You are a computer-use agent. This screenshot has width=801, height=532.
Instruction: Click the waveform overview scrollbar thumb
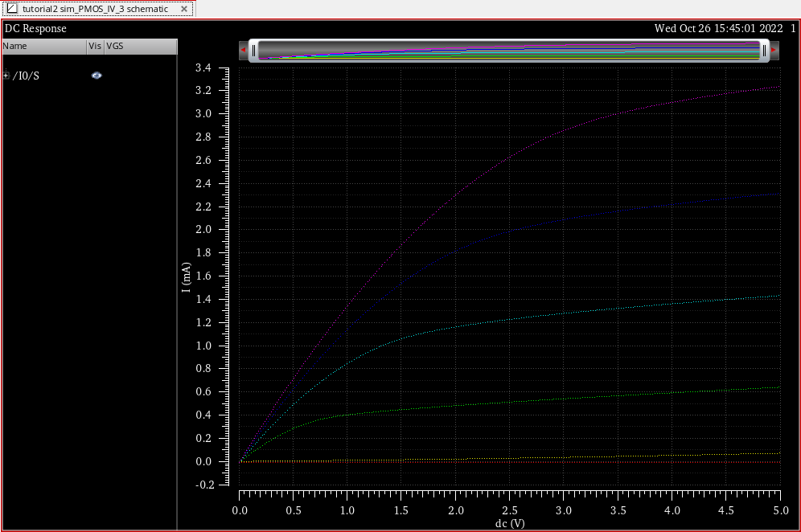pyautogui.click(x=509, y=51)
